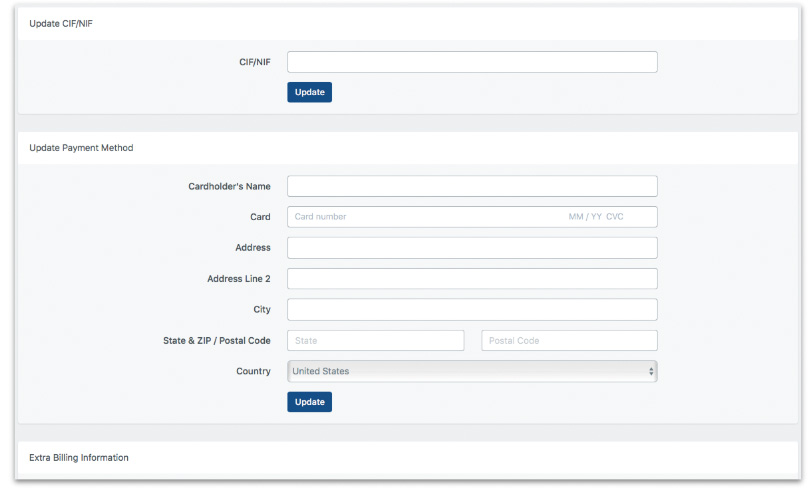Click Update button under CIF/NIF
This screenshot has height=489, width=810.
pyautogui.click(x=309, y=92)
